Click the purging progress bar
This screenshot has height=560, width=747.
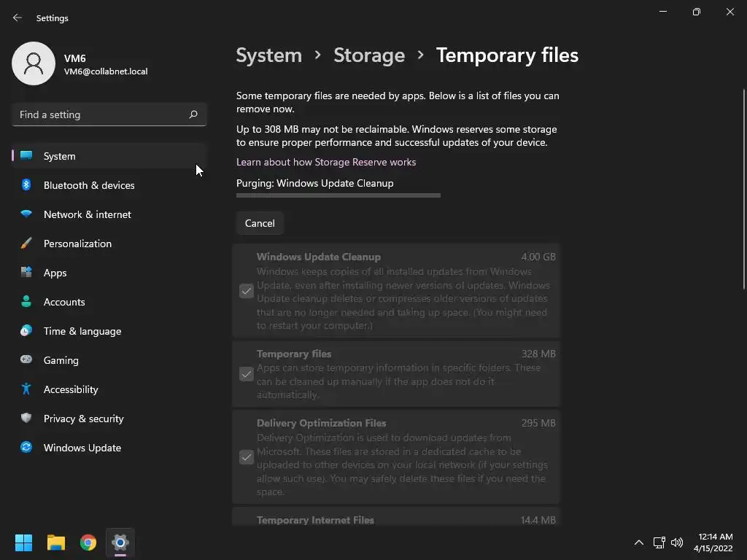[338, 195]
